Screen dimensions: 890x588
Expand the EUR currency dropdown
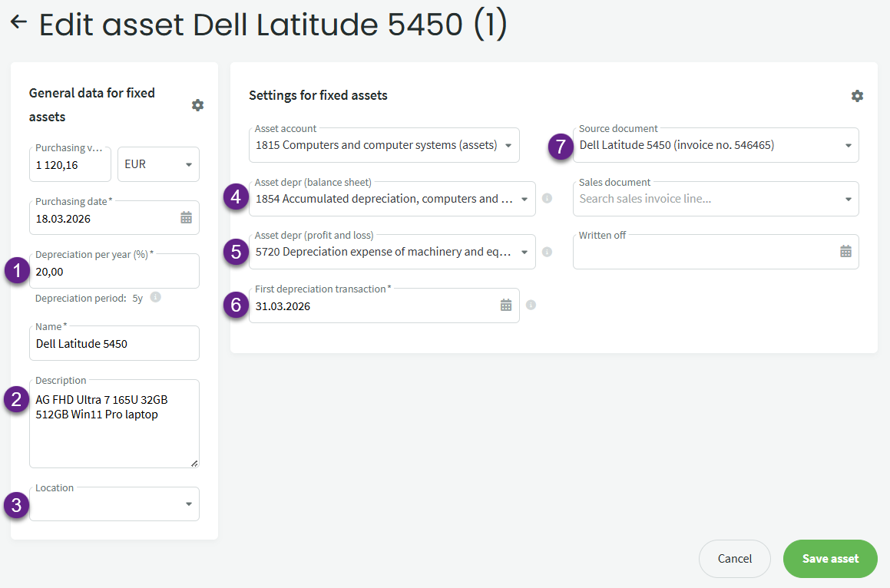click(x=189, y=164)
